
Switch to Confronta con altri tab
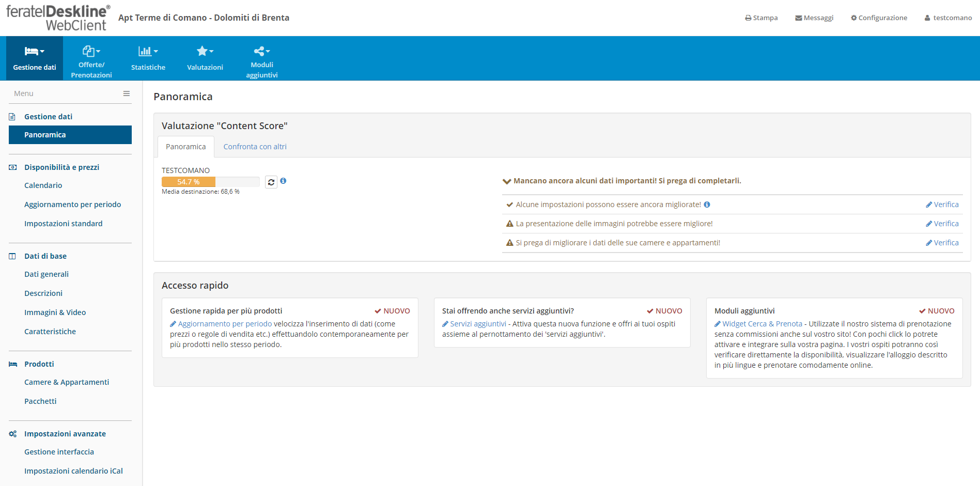click(x=255, y=147)
